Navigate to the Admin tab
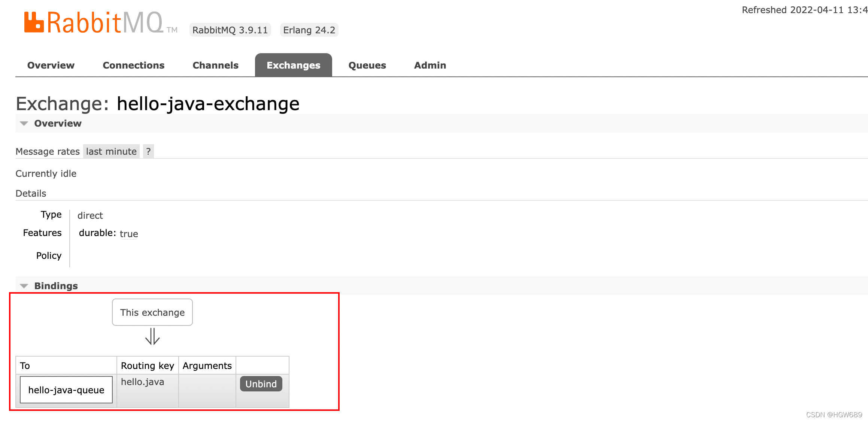This screenshot has height=421, width=868. coord(430,65)
